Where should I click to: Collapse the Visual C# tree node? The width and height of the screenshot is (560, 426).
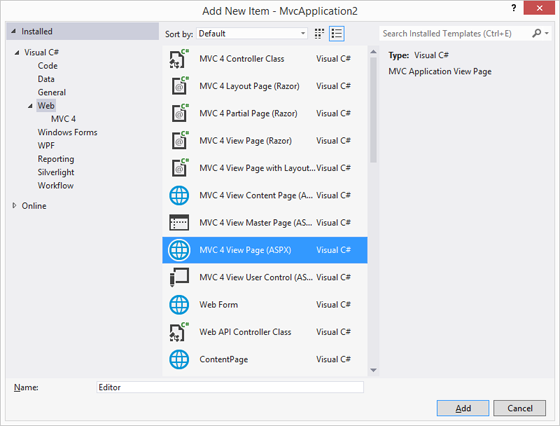pyautogui.click(x=17, y=53)
